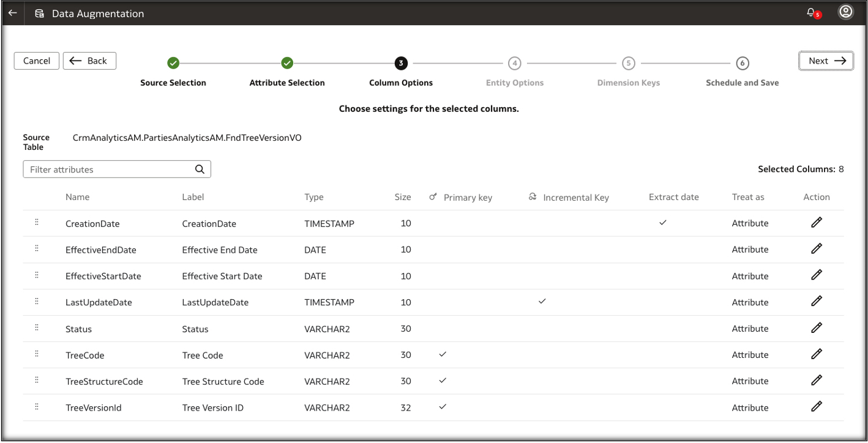Toggle incremental key check for LastUpdateDate
The height and width of the screenshot is (443, 868).
542,302
